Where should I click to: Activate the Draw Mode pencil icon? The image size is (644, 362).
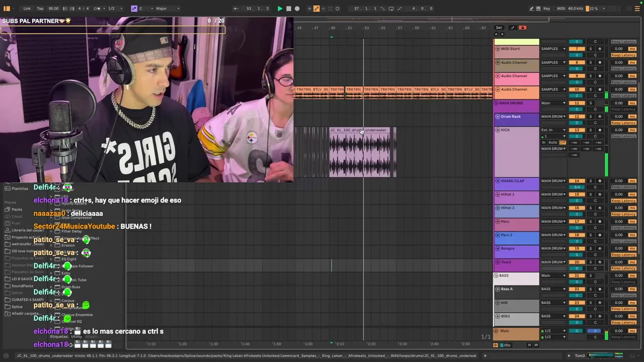coord(531,9)
